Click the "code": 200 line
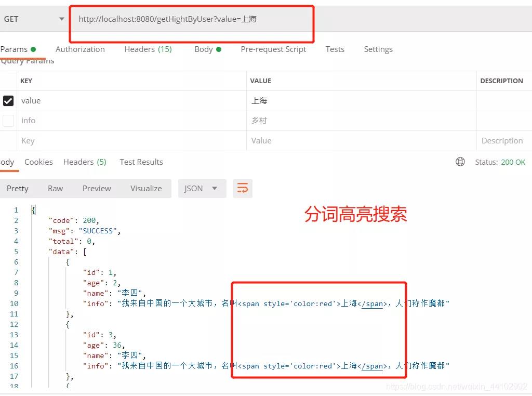Screen dimensions: 532x396 coord(74,220)
